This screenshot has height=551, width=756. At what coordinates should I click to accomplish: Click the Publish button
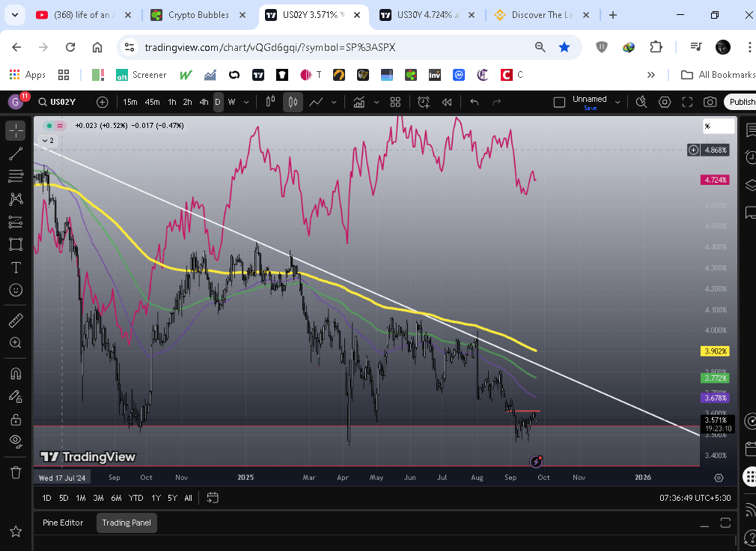742,102
